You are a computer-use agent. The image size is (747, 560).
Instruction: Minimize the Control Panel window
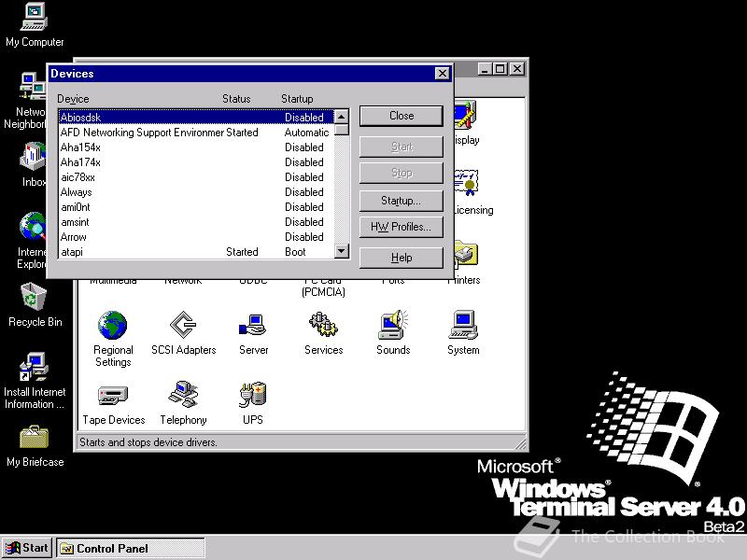point(485,69)
